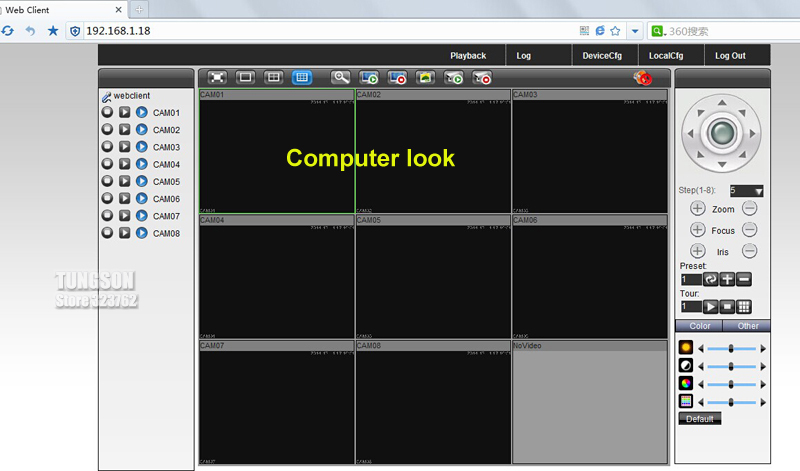
Task: Click the snapshot picture icon in toolbar
Action: (425, 77)
